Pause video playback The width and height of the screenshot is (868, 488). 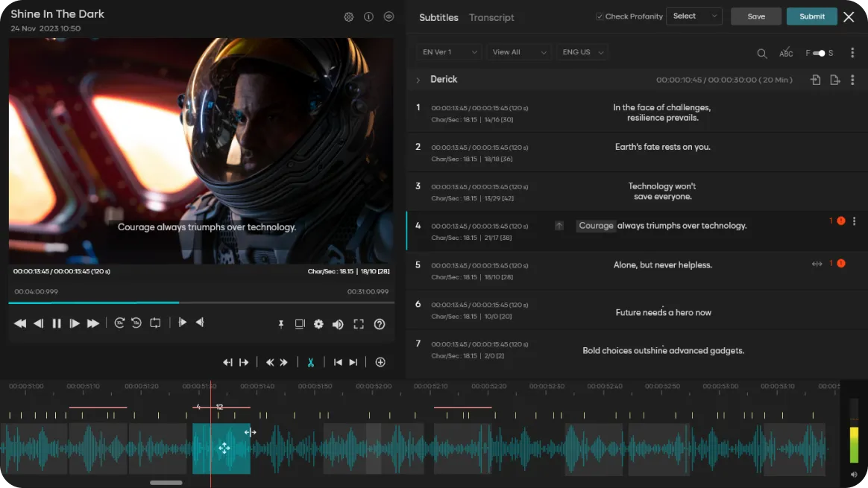point(57,323)
